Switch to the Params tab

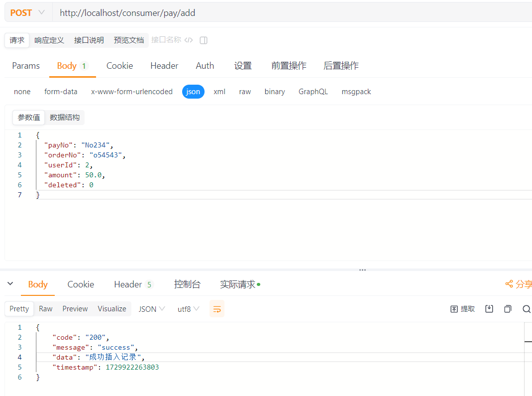[x=26, y=66]
